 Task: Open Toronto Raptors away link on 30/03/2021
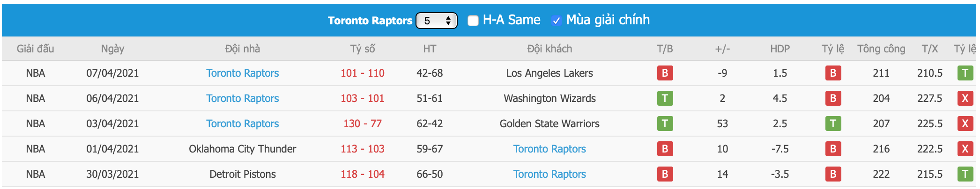549,174
